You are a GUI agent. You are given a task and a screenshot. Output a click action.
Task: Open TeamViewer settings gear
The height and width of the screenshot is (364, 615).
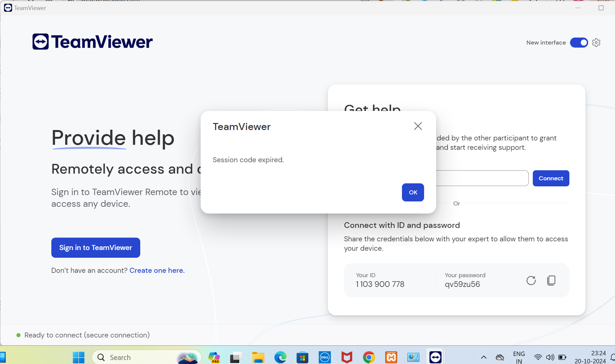[596, 43]
